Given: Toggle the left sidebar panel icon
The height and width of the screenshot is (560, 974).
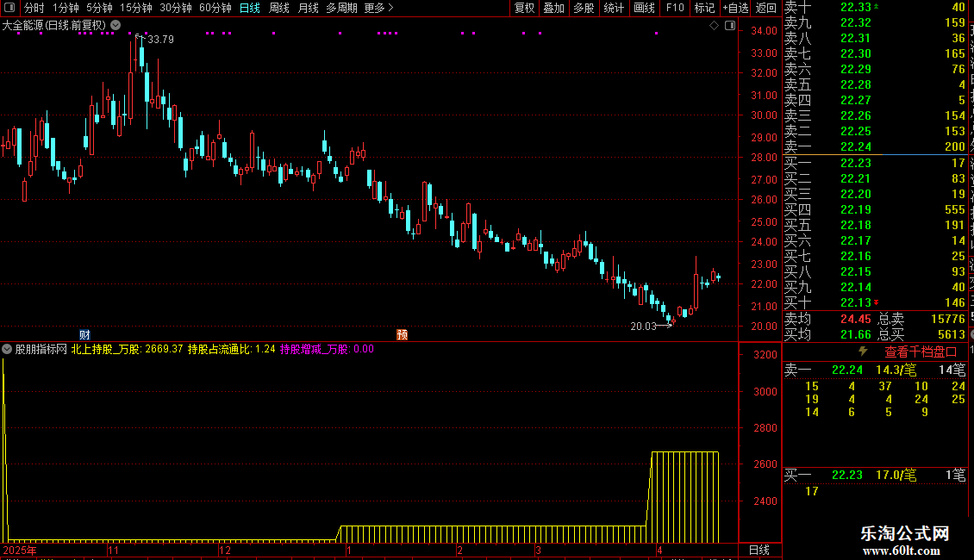Looking at the screenshot, I should coord(9,8).
